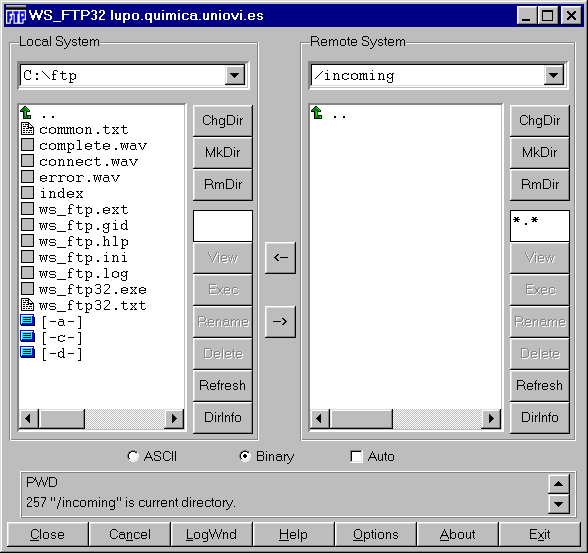Open the About dialog

point(458,535)
